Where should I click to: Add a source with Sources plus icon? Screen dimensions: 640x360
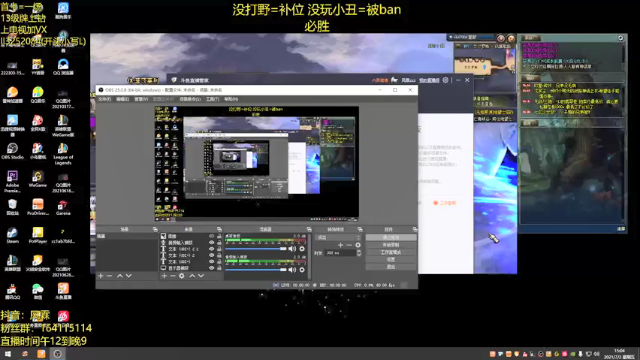tap(164, 276)
